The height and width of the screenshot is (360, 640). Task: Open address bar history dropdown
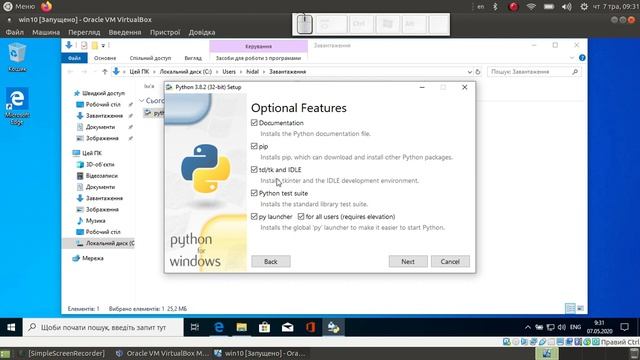[469, 72]
